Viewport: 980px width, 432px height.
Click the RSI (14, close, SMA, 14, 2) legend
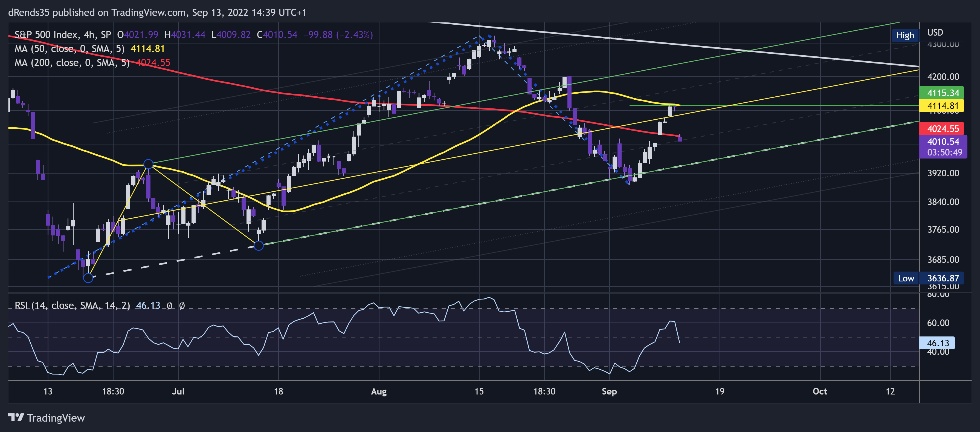coord(72,305)
